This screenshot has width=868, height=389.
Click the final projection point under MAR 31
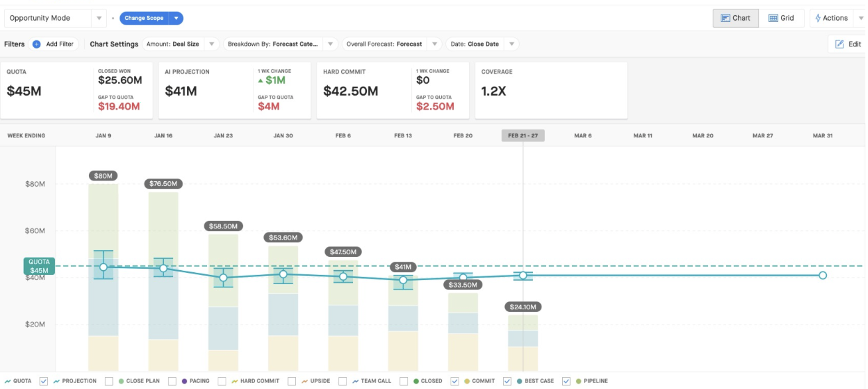pos(823,275)
